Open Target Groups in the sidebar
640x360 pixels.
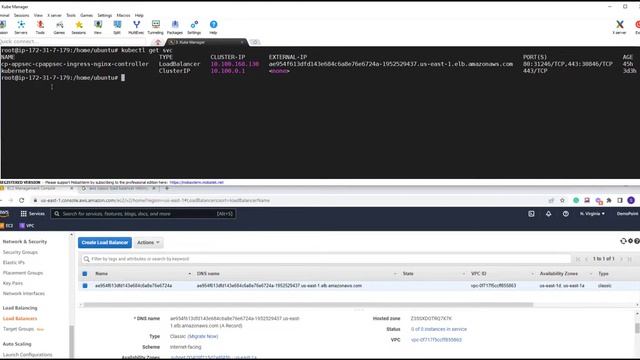point(18,329)
